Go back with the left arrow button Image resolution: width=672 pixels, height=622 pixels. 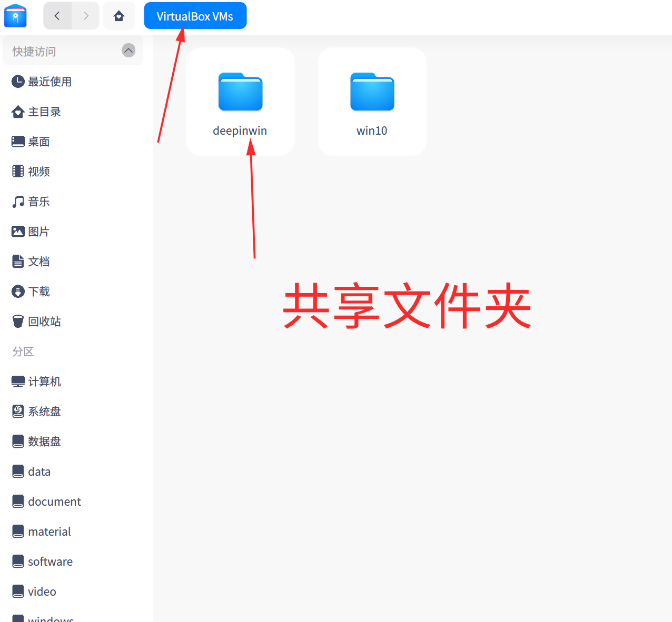[x=57, y=16]
